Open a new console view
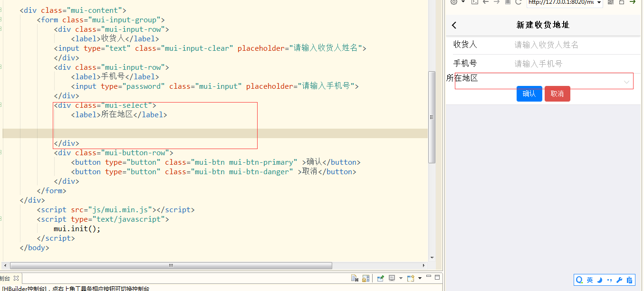Viewport: 644px width, 291px height. [410, 278]
